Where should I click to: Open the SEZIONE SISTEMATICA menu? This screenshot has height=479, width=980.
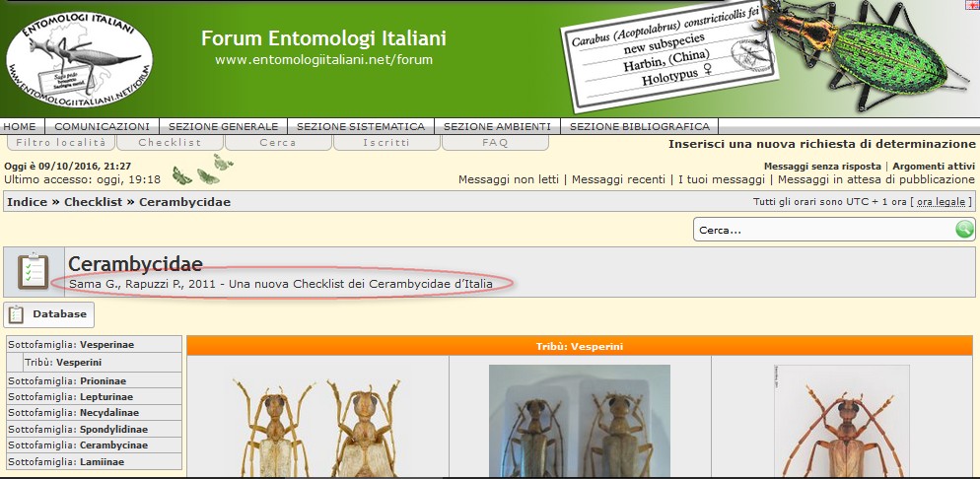360,126
